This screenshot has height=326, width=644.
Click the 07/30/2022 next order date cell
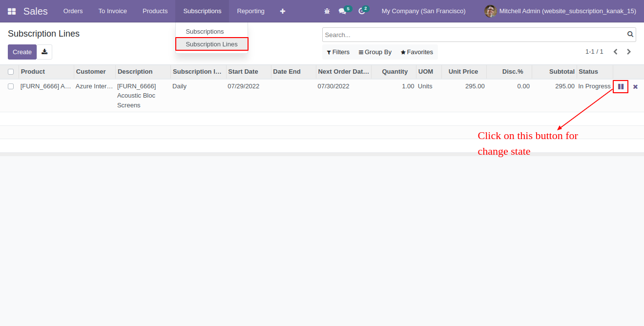click(x=333, y=86)
